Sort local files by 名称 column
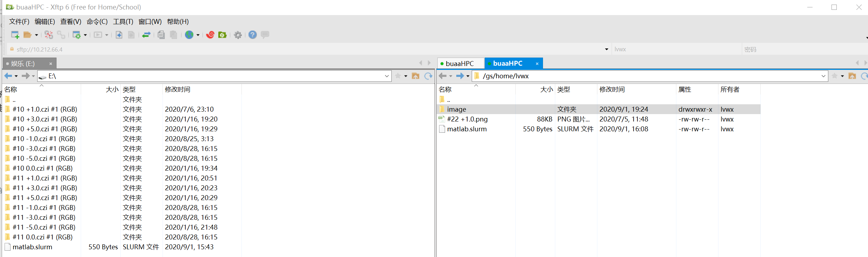 pos(42,90)
